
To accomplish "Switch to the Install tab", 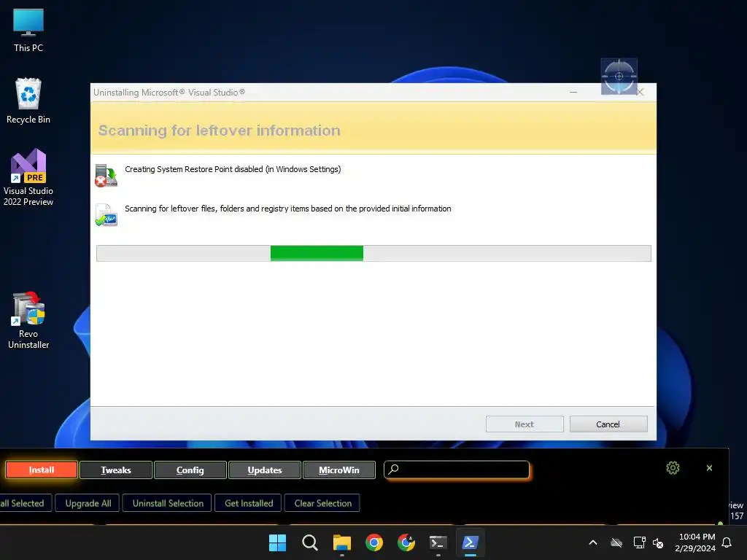I will 42,470.
